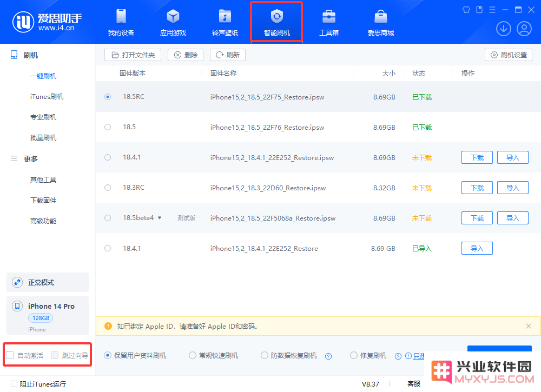Select 保留用户资料刷机 option
The height and width of the screenshot is (392, 541).
pos(108,355)
